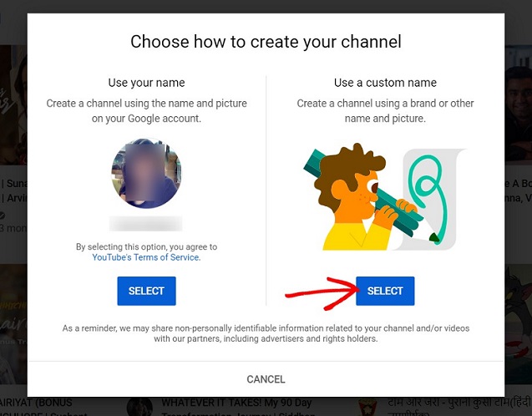Screen dimensions: 532x416
Task: Click the Tom and Jerry cartoon thumbnail behind dialog
Action: click(519, 324)
